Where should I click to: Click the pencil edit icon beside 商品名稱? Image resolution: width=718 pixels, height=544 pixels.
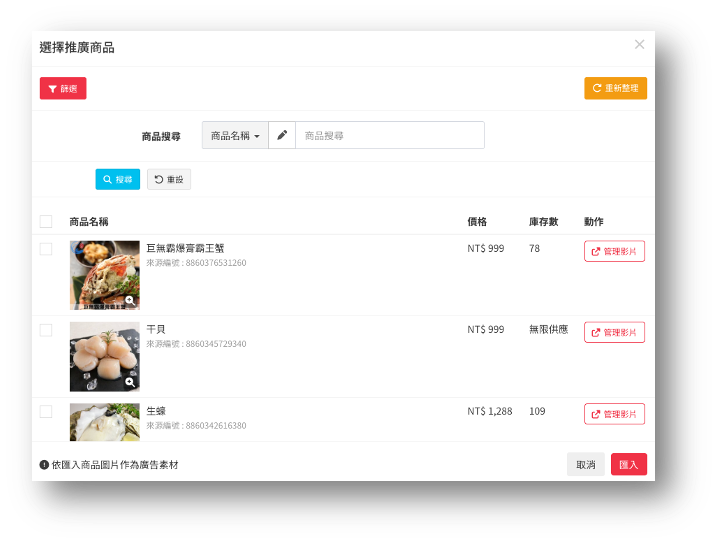tap(282, 135)
